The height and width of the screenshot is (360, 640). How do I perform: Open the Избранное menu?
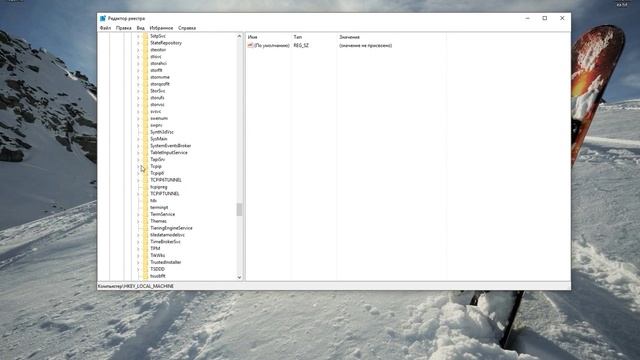point(161,28)
